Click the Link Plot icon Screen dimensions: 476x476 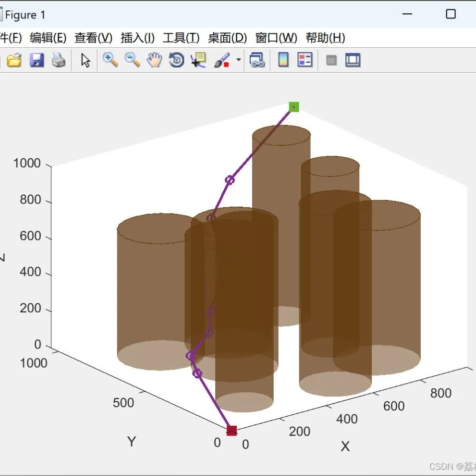[x=257, y=60]
